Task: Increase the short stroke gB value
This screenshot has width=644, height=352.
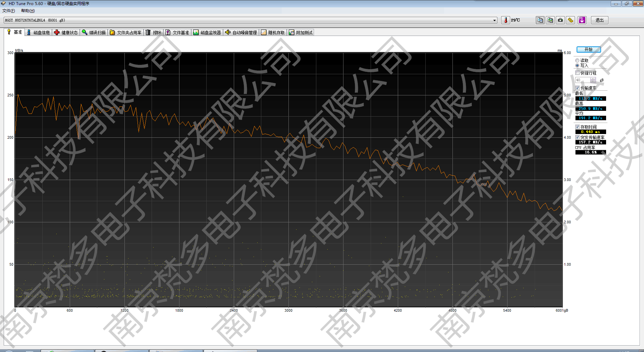Action: click(593, 79)
